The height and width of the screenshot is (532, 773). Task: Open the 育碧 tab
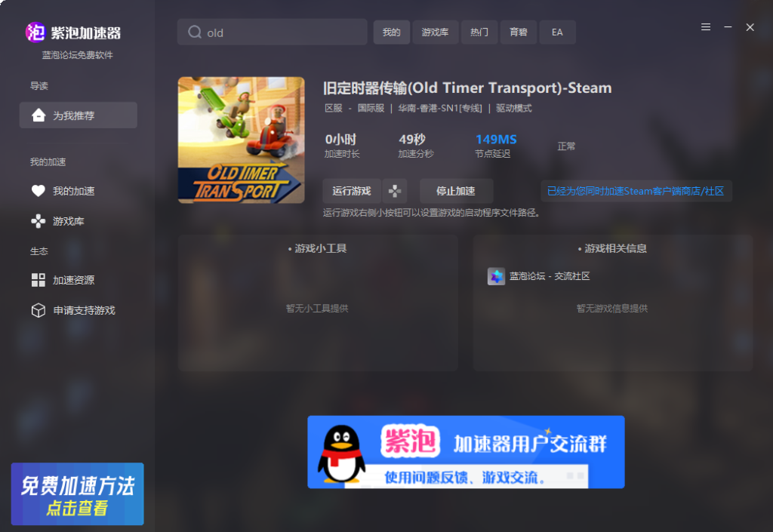click(x=519, y=32)
